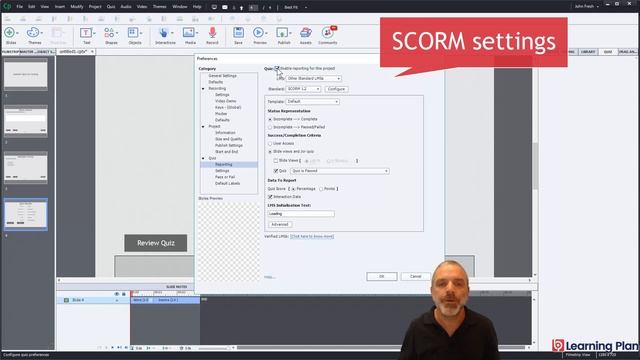Screen dimensions: 640x360
Task: Open the Help menu
Action: coord(197,7)
